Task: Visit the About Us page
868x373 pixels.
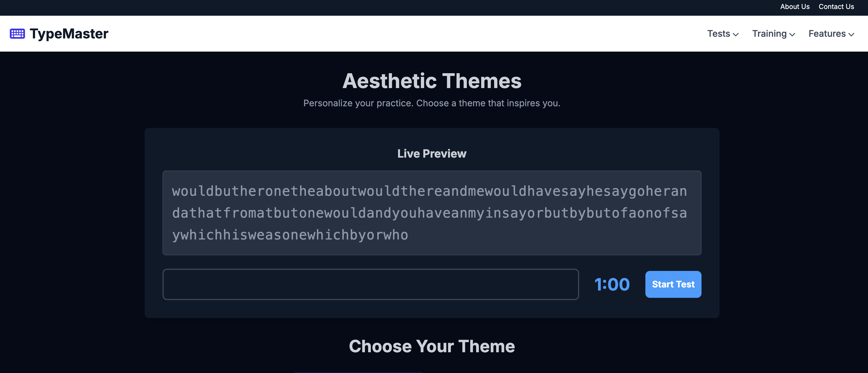Action: [794, 7]
